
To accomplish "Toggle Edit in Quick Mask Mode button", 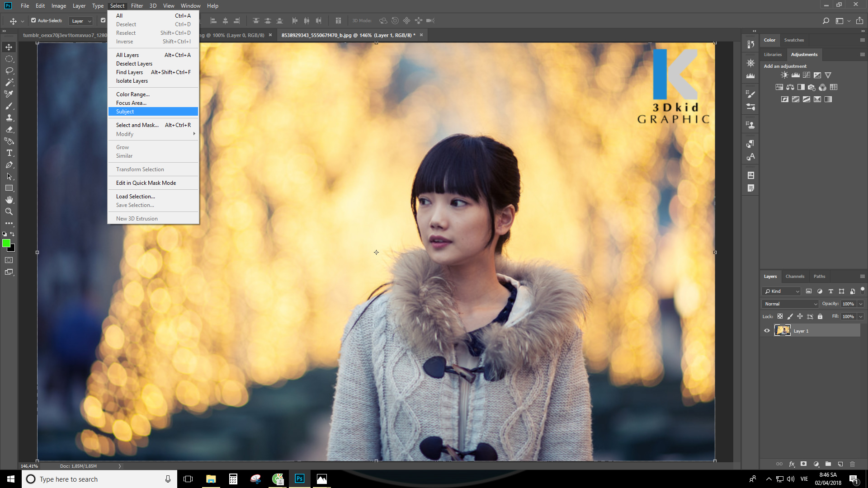I will click(9, 260).
